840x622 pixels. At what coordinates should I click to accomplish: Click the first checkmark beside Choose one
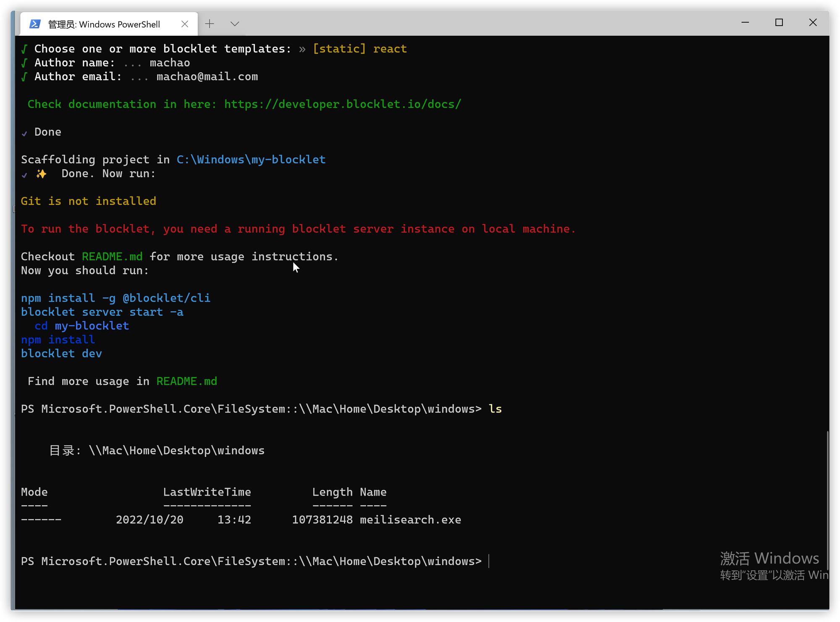[24, 49]
